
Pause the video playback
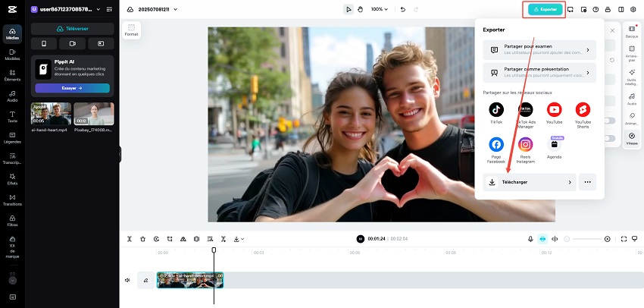[x=360, y=239]
